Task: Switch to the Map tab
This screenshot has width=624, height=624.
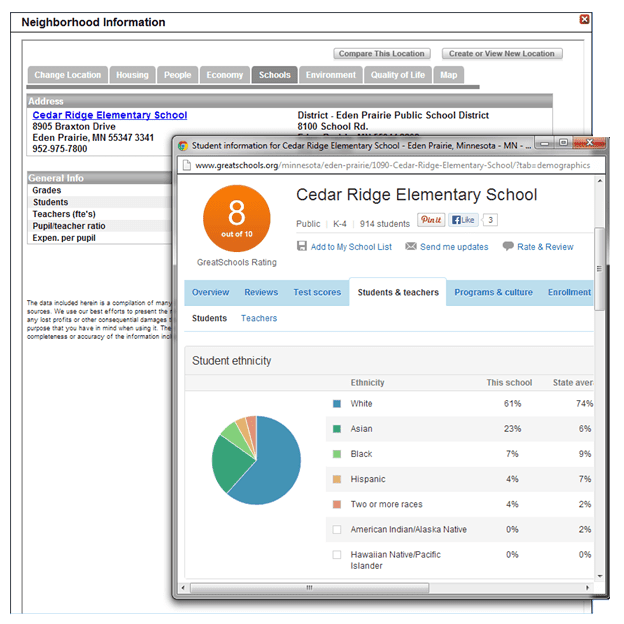Action: [448, 75]
